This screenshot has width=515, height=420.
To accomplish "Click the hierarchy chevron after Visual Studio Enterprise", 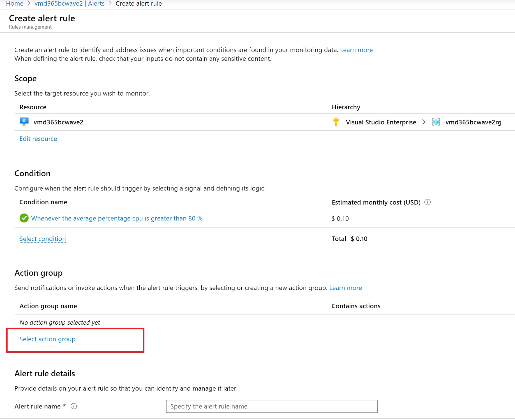I will coord(424,122).
